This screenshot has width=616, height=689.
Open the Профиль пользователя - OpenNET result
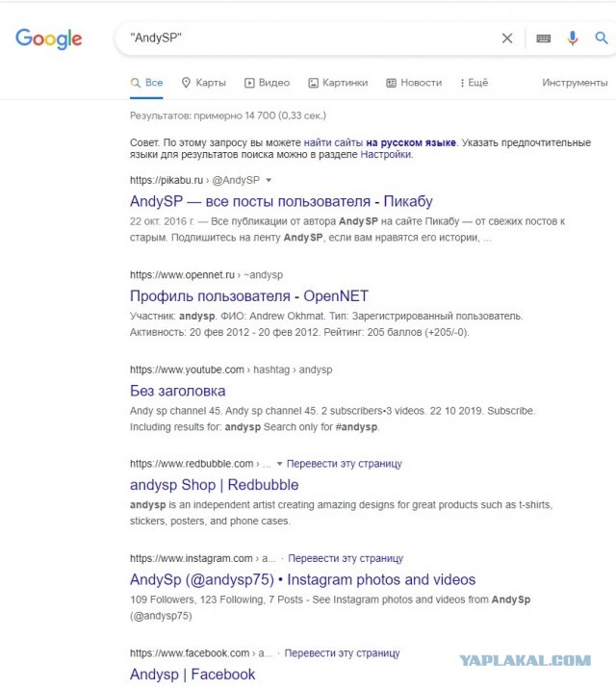click(x=249, y=296)
